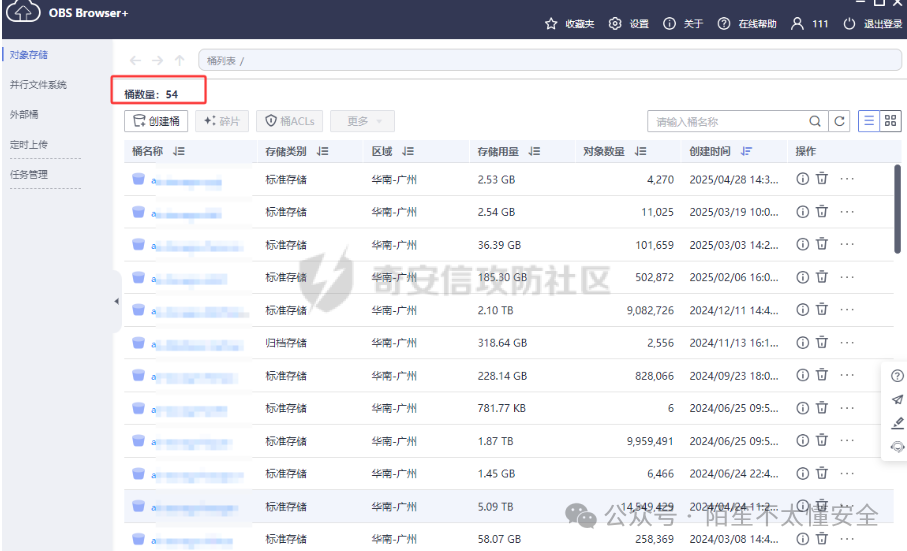Screen dimensions: 907x551
Task: Open the 收藏夹 favorites star icon
Action: 551,24
